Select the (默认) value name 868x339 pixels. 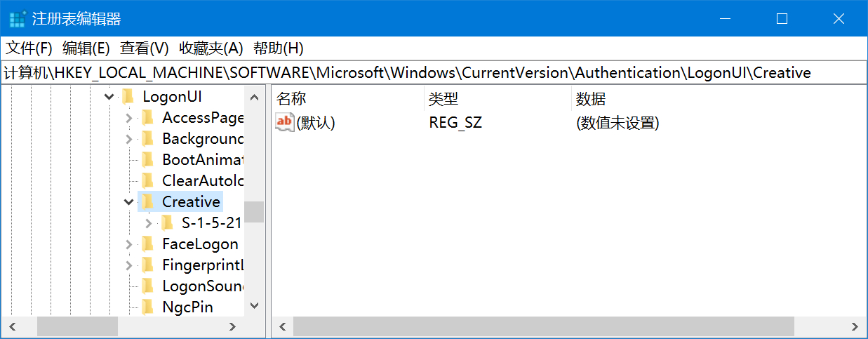pos(316,123)
